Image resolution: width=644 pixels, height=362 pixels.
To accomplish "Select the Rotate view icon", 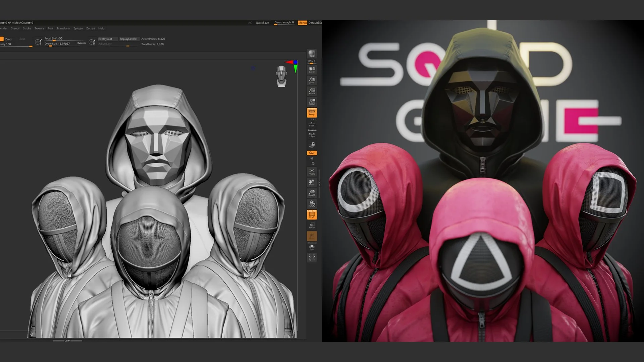I will pos(312,204).
